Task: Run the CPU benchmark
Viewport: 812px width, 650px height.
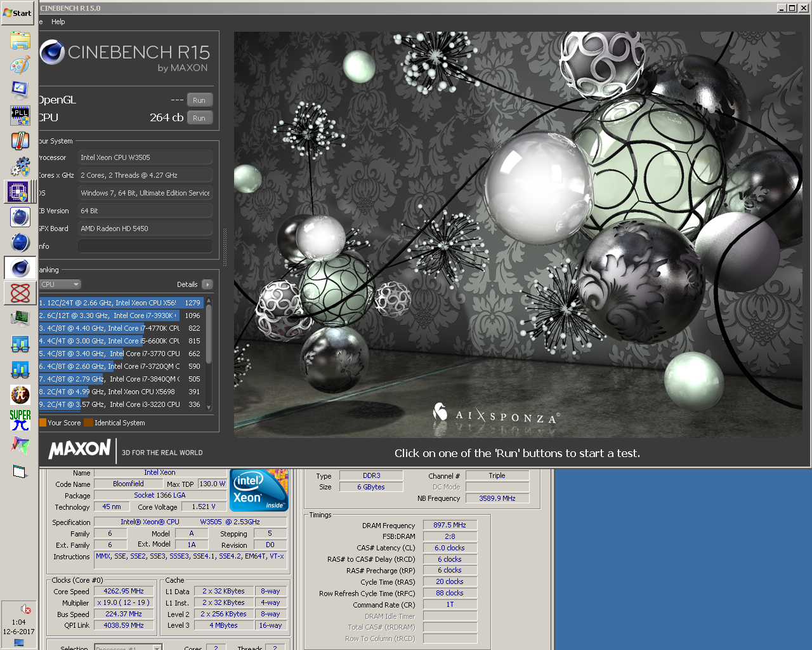Action: (199, 118)
